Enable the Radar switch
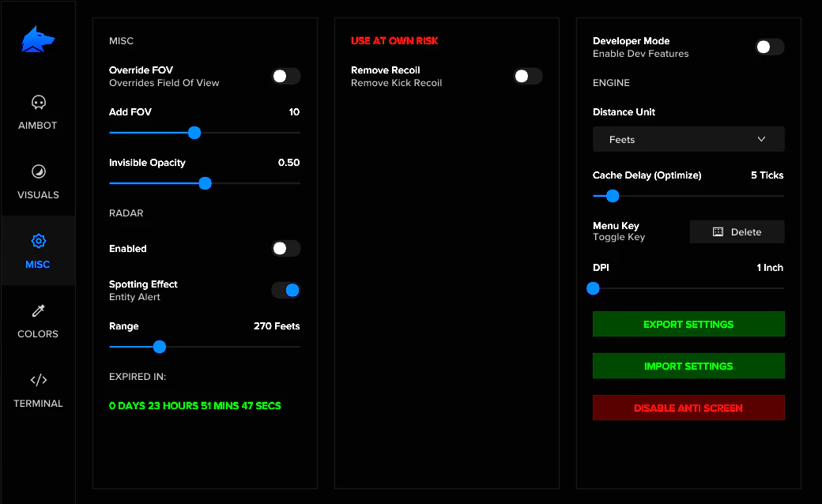The width and height of the screenshot is (822, 504). click(x=286, y=248)
